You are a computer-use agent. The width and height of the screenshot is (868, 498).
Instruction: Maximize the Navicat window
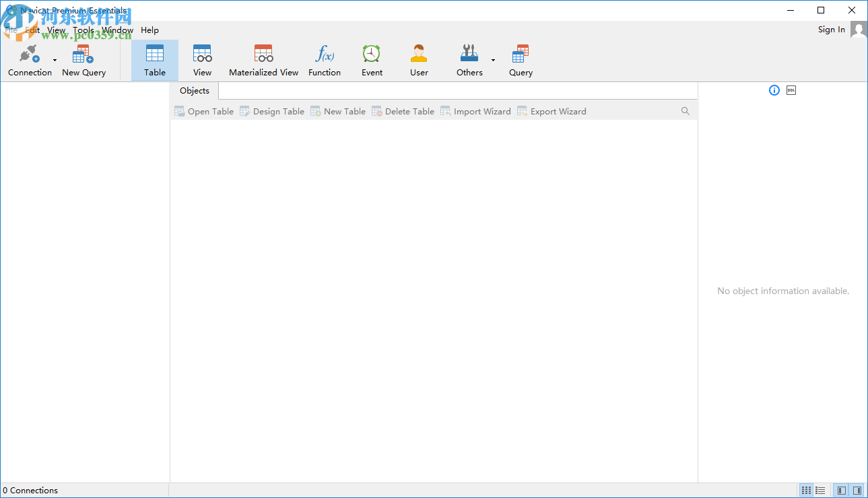pos(821,10)
